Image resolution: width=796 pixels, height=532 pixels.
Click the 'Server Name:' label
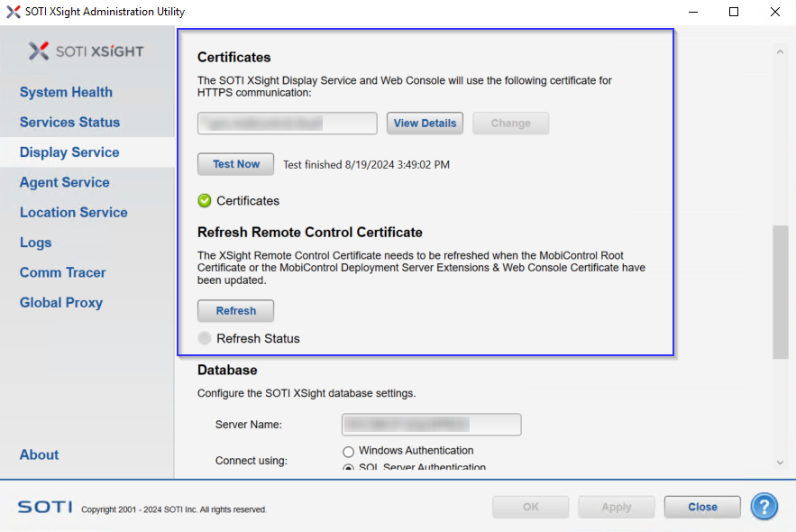point(248,425)
